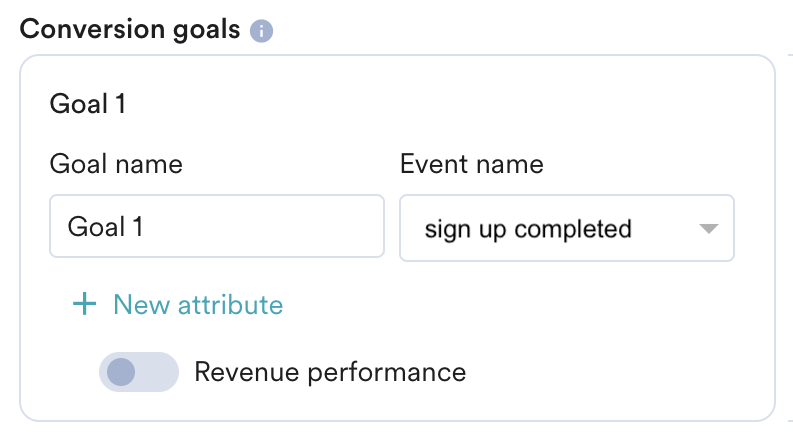Click the left edge of the Event name combo box
The image size is (793, 445).
pyautogui.click(x=410, y=229)
